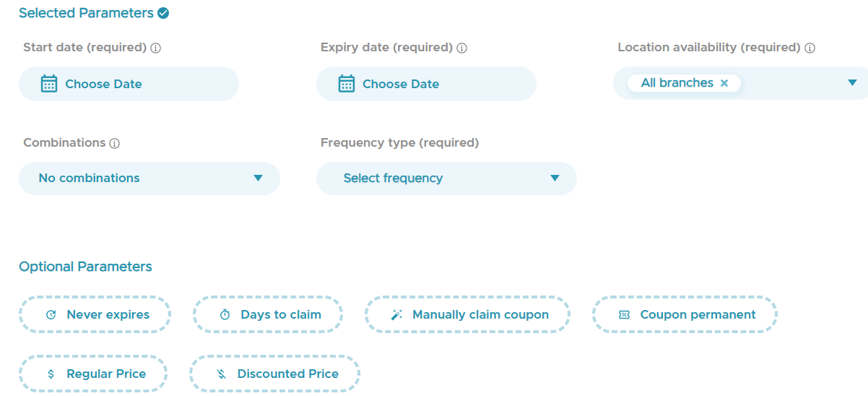Click the Expiry date calendar icon
The image size is (868, 396).
tap(346, 84)
